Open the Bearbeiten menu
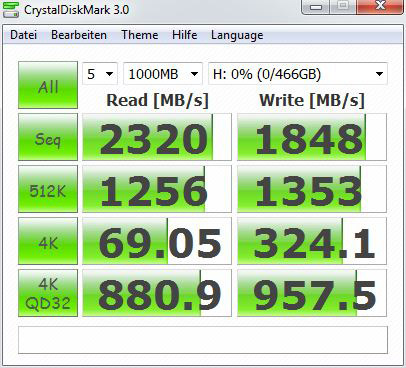 [79, 35]
